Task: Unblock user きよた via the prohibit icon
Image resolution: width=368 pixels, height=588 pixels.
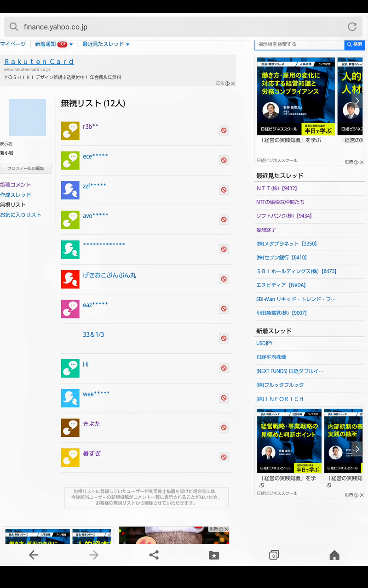Action: click(224, 427)
